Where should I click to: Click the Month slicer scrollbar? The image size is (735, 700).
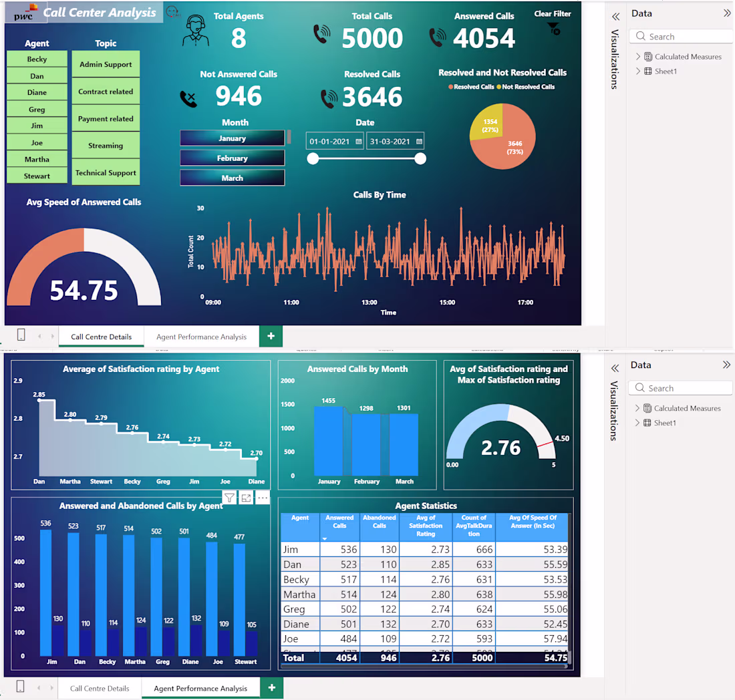(289, 137)
